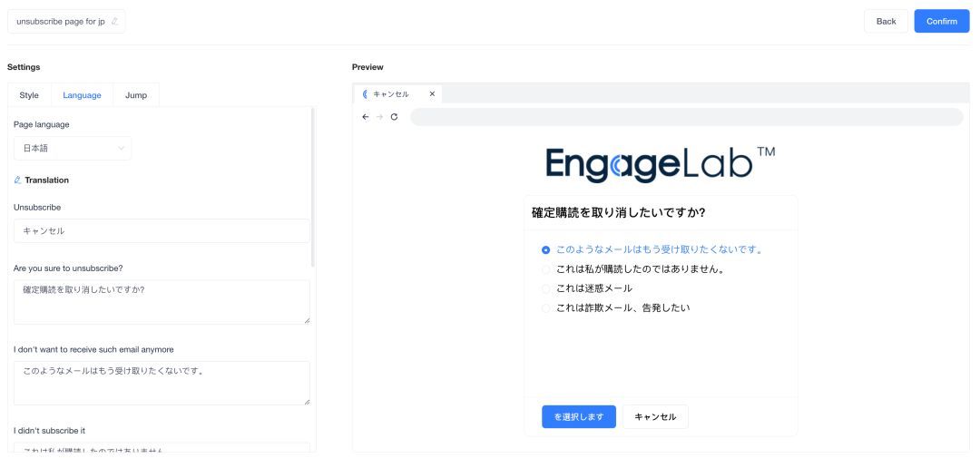The height and width of the screenshot is (458, 980).
Task: Click the 'I didn't subscribe it' textarea
Action: point(162,447)
